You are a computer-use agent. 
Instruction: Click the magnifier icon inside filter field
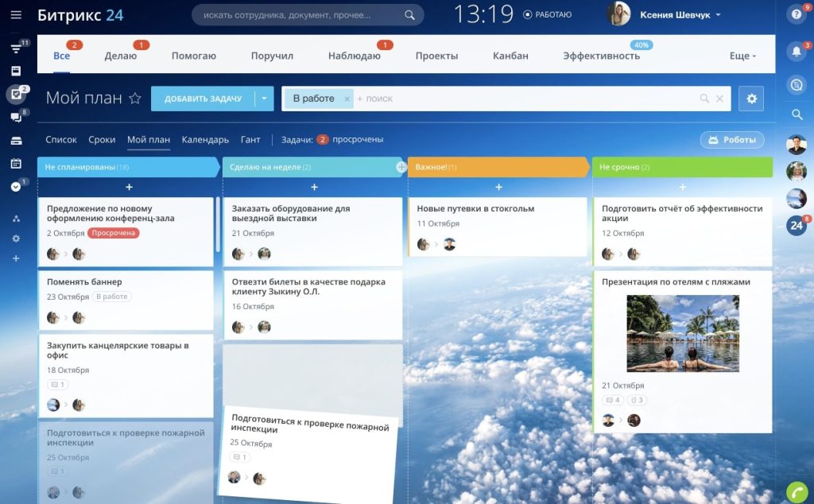pos(704,99)
